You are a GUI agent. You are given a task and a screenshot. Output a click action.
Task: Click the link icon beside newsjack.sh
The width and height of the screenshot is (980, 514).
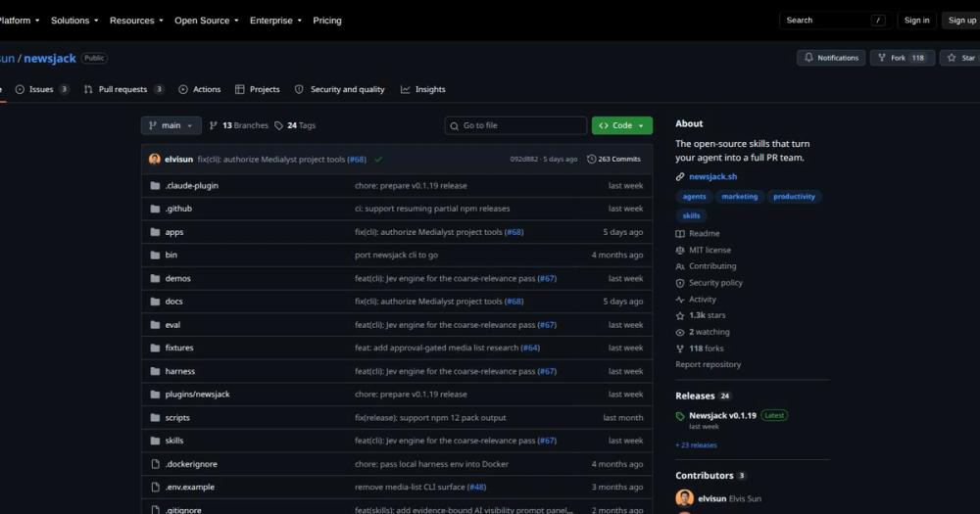[x=680, y=177]
